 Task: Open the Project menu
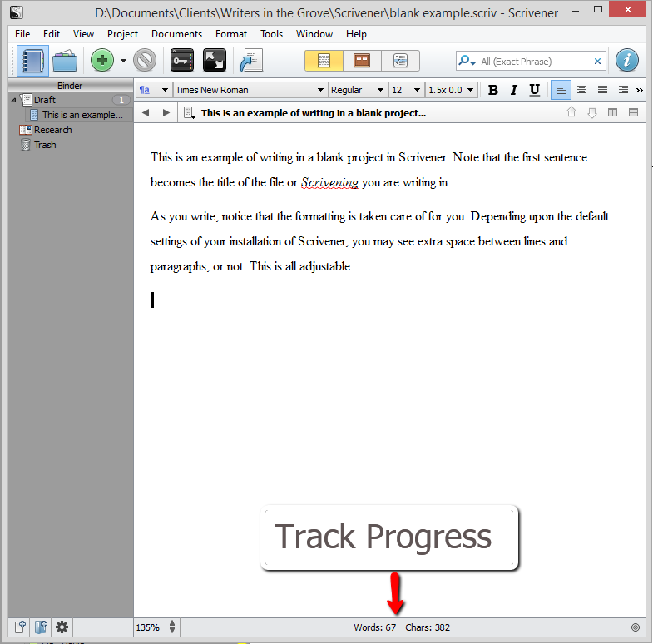pyautogui.click(x=122, y=34)
